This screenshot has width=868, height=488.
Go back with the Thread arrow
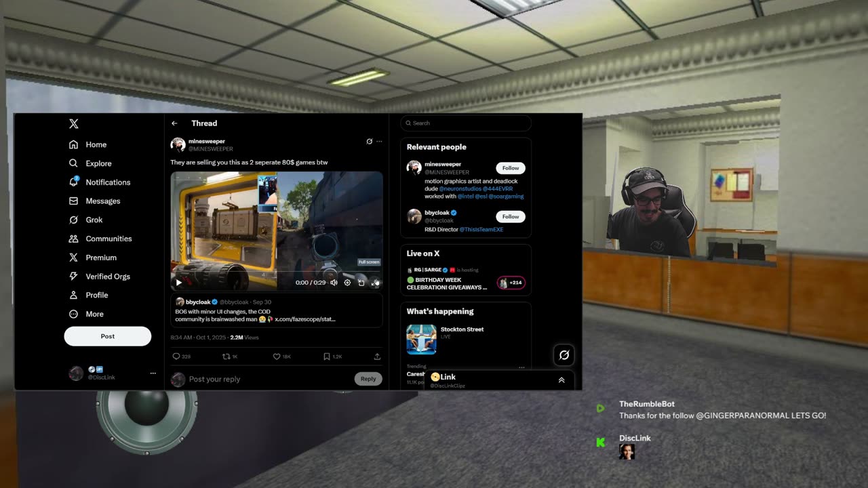pyautogui.click(x=174, y=123)
